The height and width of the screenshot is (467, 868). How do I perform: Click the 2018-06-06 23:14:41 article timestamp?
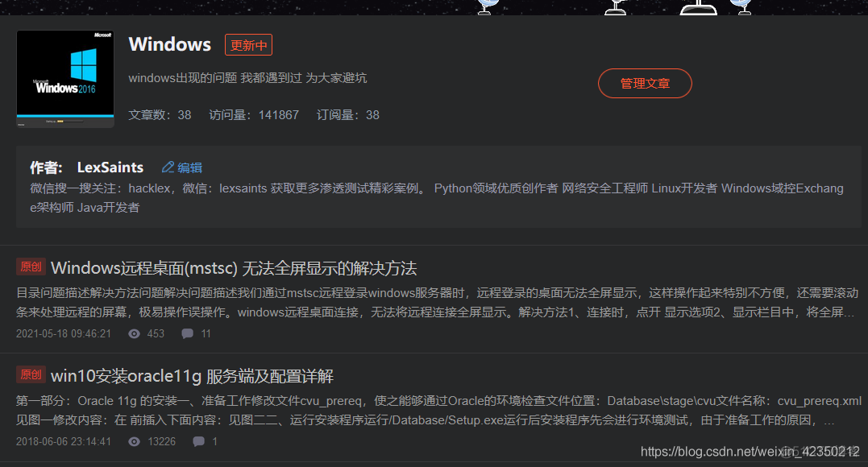tap(64, 441)
